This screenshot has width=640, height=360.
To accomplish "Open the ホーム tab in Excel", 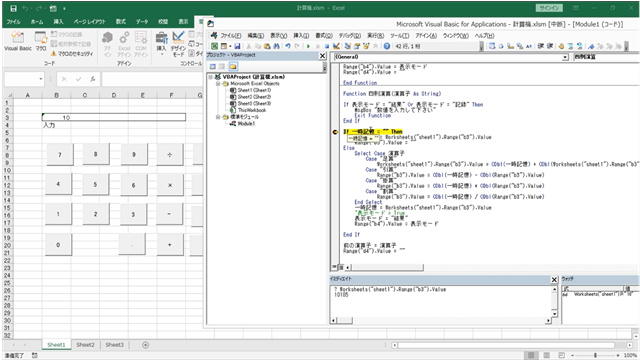I will pyautogui.click(x=37, y=22).
